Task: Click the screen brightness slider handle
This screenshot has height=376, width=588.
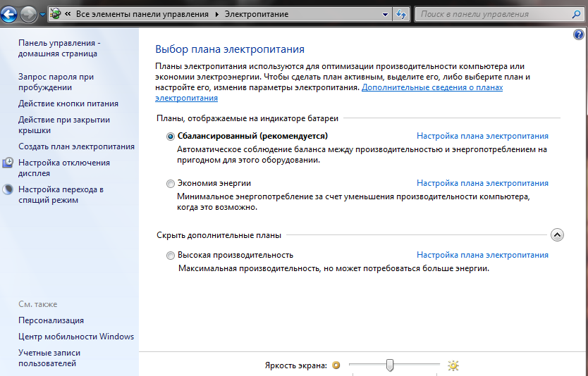Action: click(390, 365)
